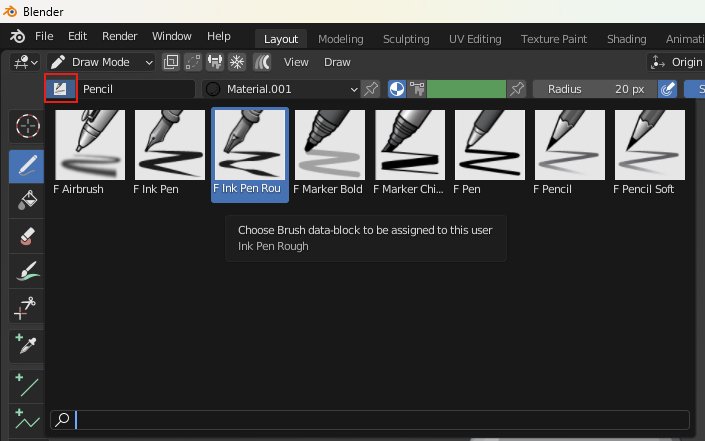Open the editor type dropdown

point(25,62)
